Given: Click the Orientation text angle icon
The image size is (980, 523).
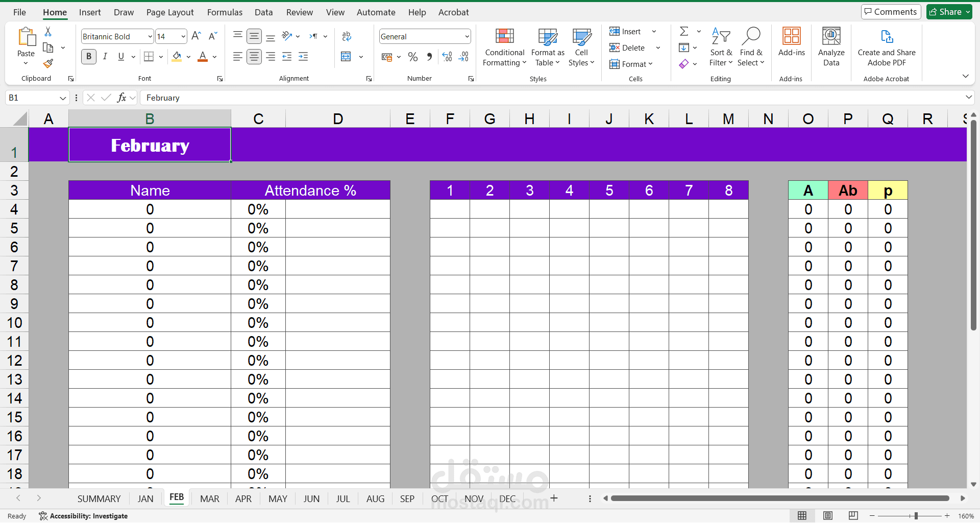Looking at the screenshot, I should [287, 36].
